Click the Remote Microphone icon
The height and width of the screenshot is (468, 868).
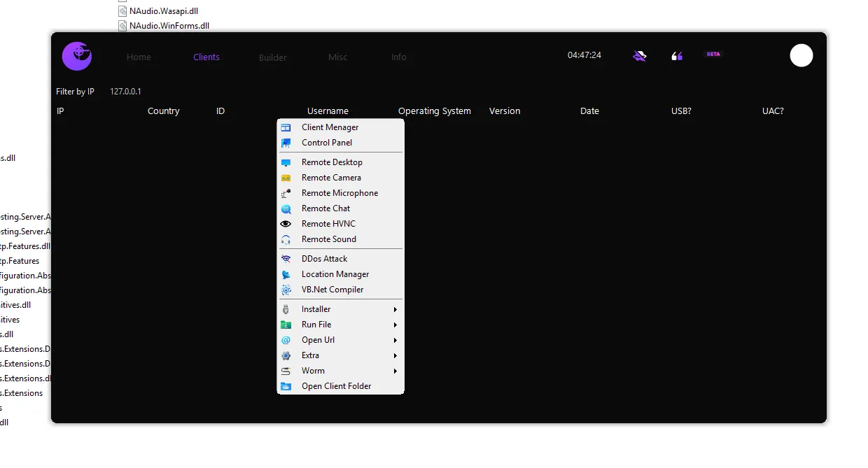point(286,193)
